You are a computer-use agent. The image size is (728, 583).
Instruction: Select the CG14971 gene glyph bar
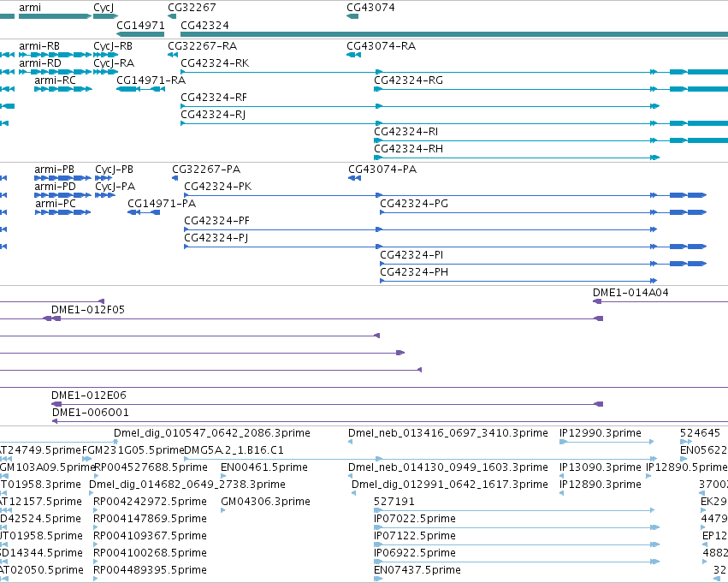point(140,34)
